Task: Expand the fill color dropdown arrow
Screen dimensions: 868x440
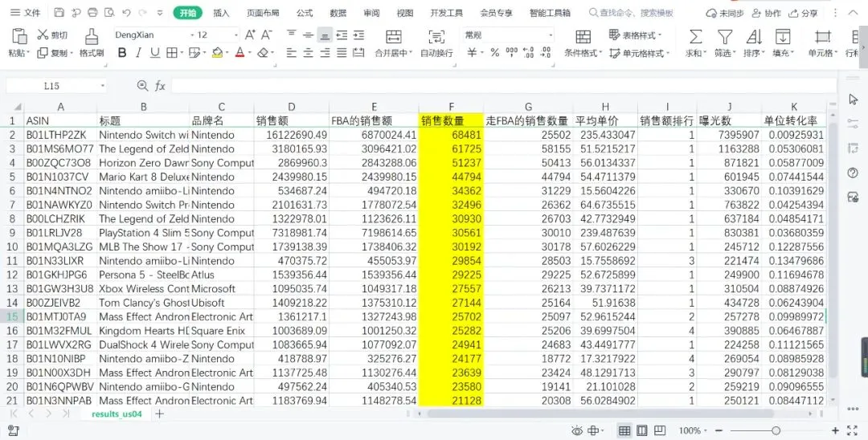Action: [x=227, y=53]
